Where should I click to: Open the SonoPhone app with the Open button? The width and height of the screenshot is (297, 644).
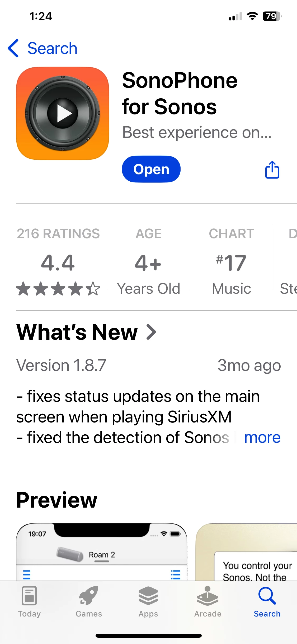pyautogui.click(x=151, y=169)
